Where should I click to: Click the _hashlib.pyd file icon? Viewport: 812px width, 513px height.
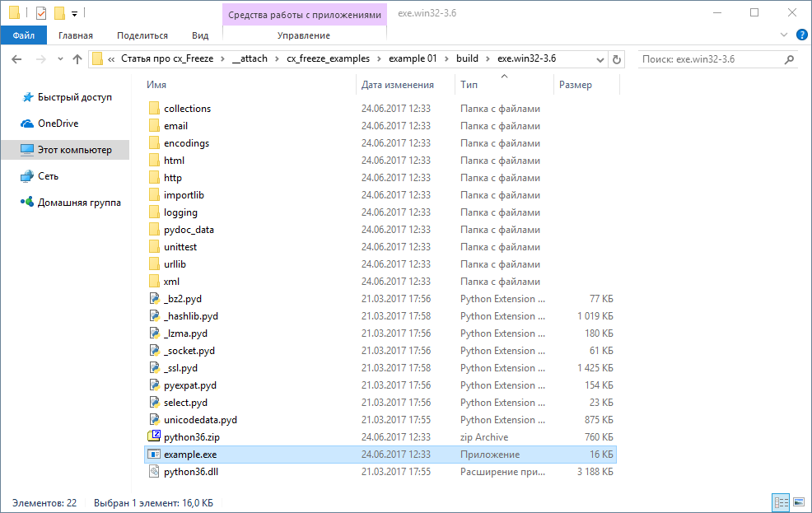click(x=154, y=315)
